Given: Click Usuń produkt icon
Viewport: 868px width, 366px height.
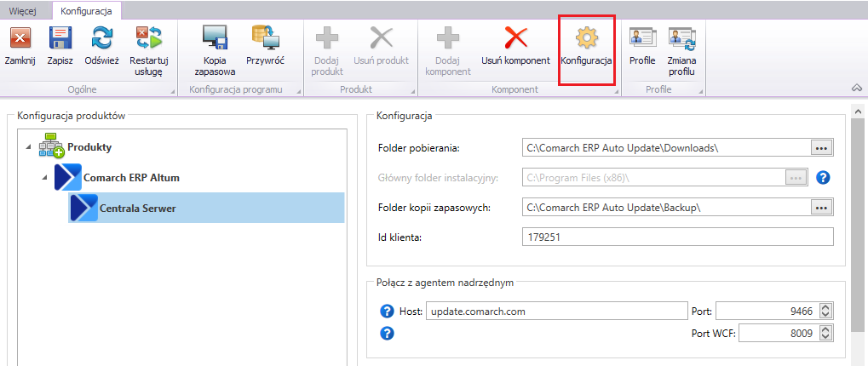Looking at the screenshot, I should click(382, 38).
